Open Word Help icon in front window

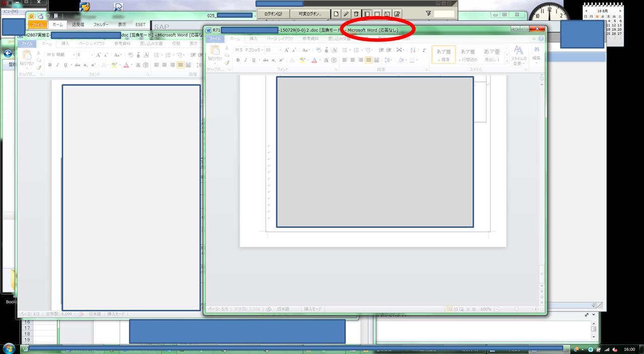tap(541, 39)
